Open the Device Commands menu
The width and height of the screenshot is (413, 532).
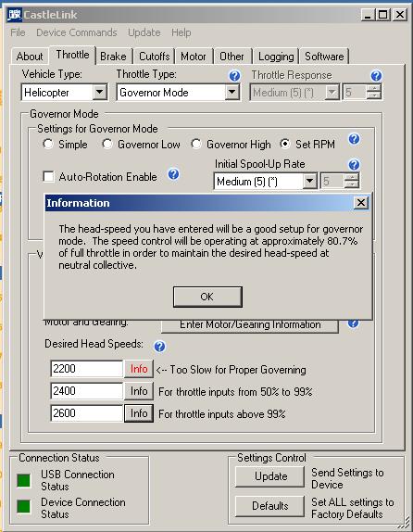77,32
